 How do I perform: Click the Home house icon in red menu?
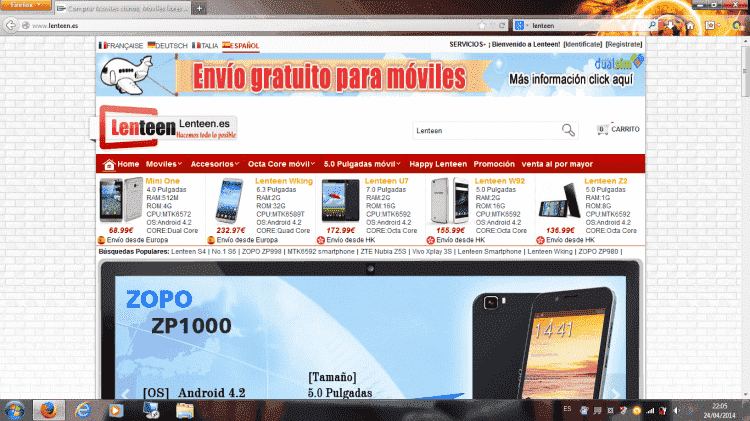pyautogui.click(x=109, y=165)
